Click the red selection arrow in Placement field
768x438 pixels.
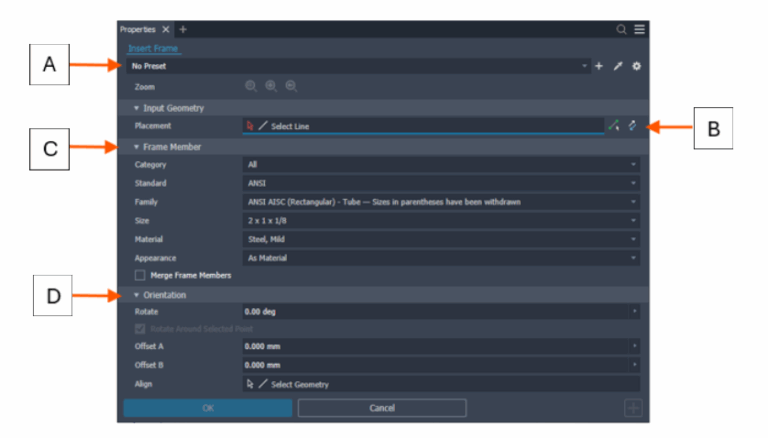(250, 126)
